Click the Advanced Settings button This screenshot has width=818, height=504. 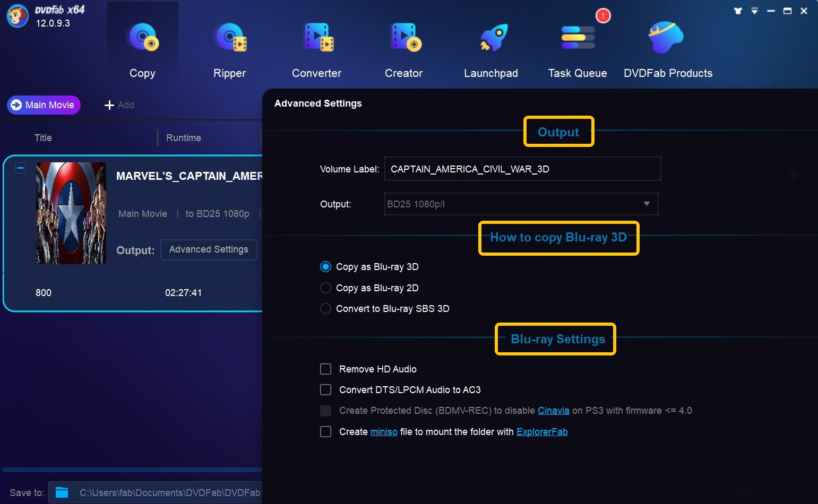click(209, 249)
